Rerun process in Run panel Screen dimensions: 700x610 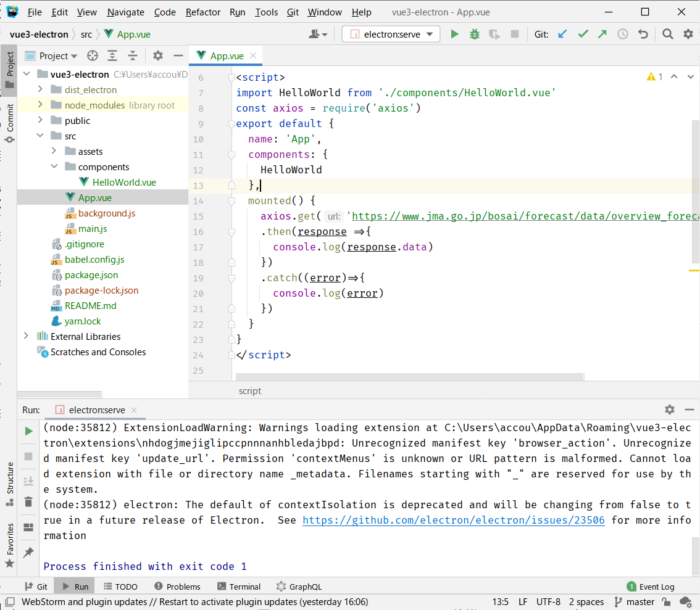coord(28,431)
